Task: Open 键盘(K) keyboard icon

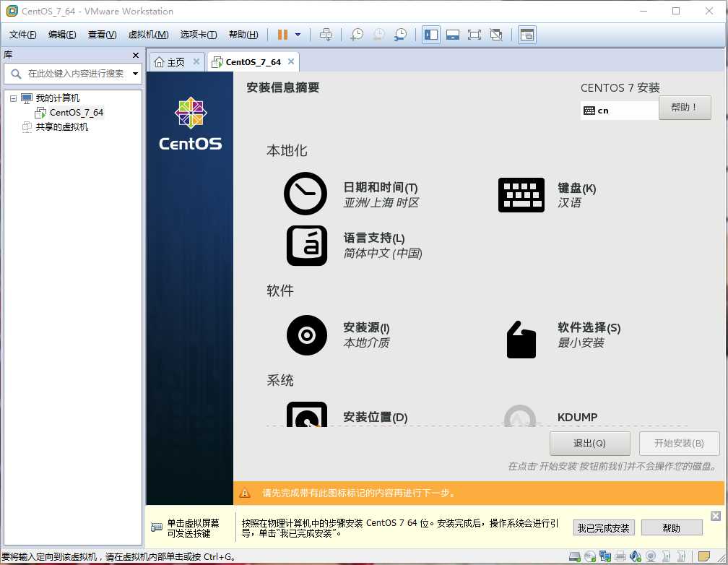Action: (x=521, y=194)
